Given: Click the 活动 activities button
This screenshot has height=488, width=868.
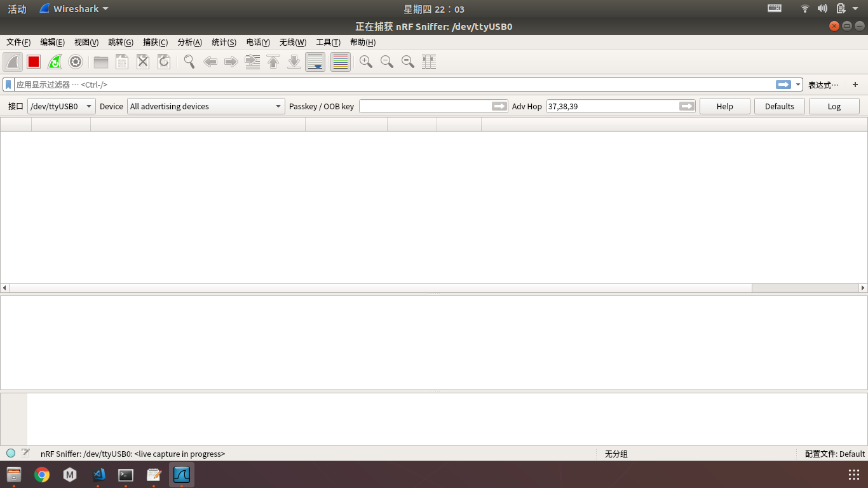Looking at the screenshot, I should click(x=17, y=9).
